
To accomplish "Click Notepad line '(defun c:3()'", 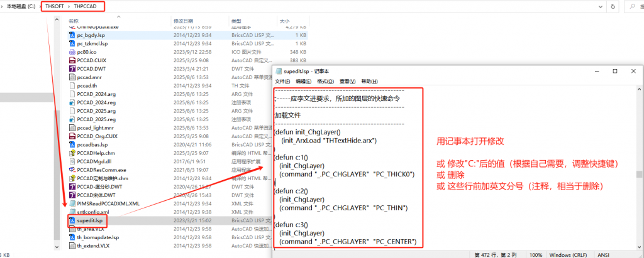I will 292,225.
